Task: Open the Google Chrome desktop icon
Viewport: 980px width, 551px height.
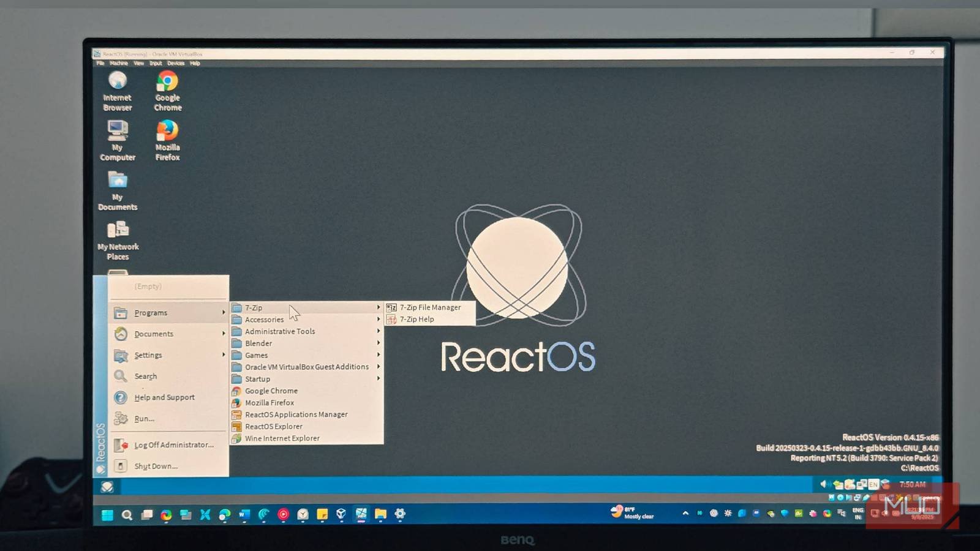Action: (167, 91)
